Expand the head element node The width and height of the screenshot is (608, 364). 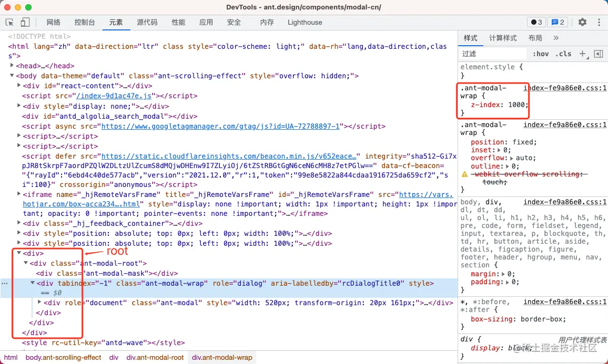[x=12, y=66]
